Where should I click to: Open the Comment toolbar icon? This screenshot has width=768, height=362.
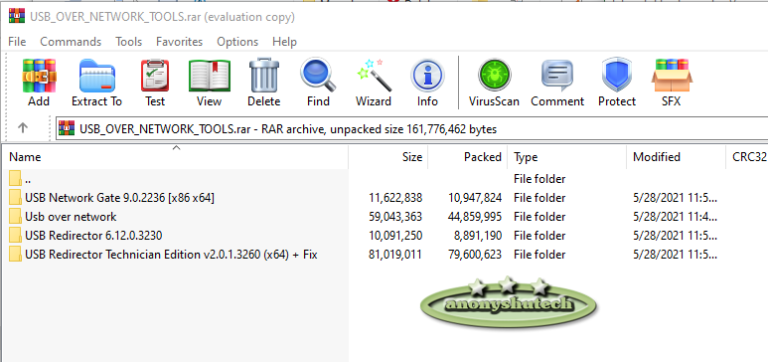coord(557,76)
